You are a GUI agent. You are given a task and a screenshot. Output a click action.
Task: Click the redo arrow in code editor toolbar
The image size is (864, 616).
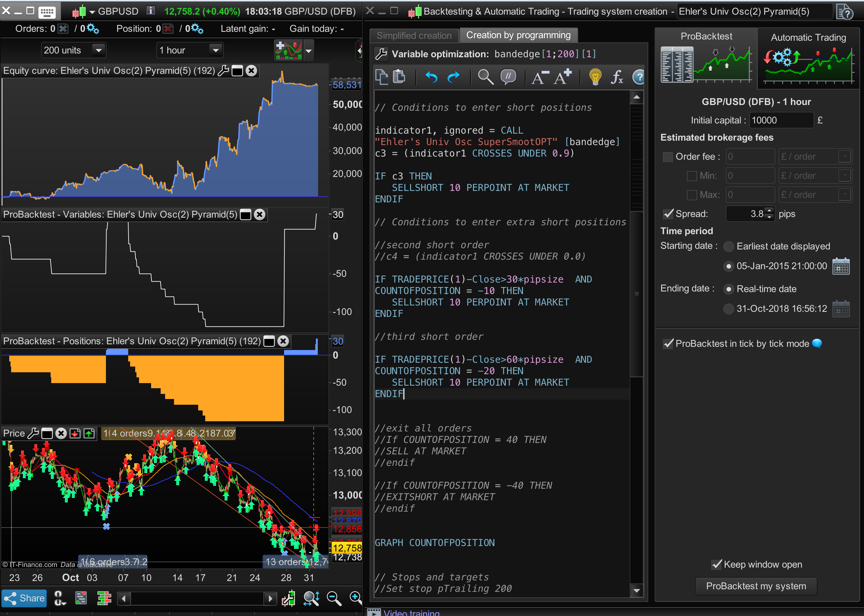pyautogui.click(x=453, y=77)
